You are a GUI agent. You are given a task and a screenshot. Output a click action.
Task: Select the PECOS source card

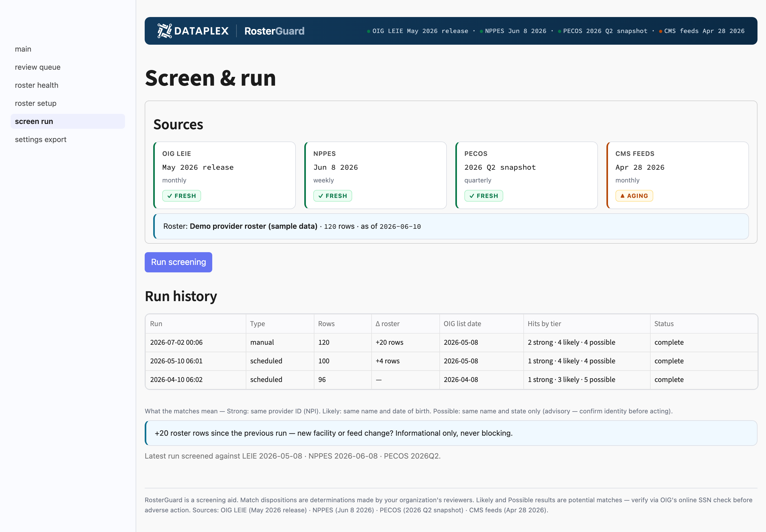[x=526, y=175]
